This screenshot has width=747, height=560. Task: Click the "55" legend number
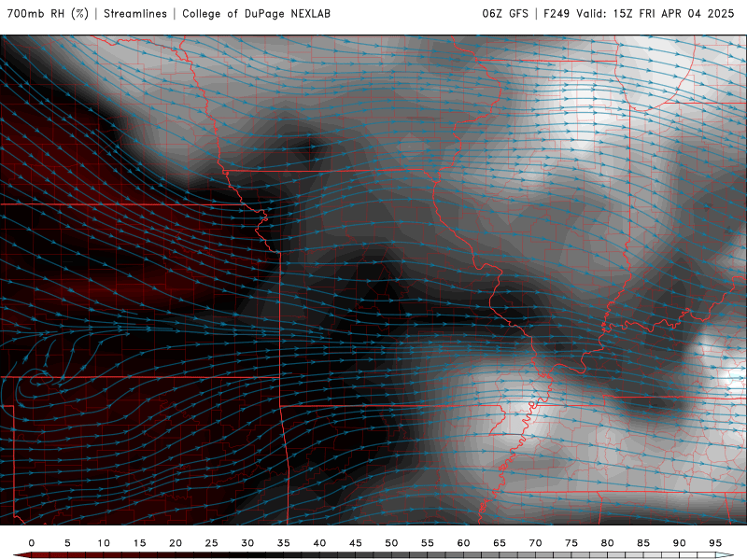point(428,543)
